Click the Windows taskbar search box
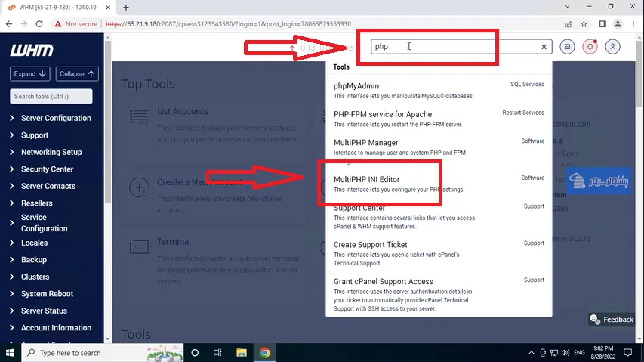Screen dimensions: 644x362 tap(103, 352)
